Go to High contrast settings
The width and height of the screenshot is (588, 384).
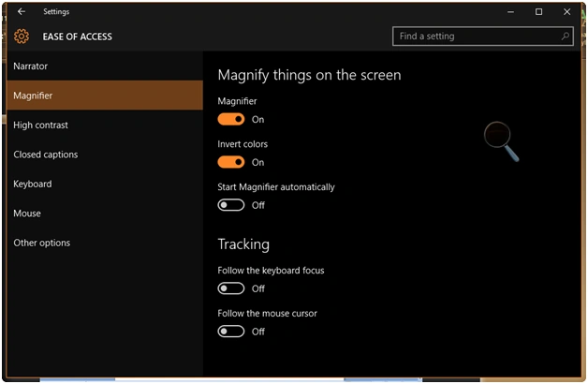(x=105, y=125)
